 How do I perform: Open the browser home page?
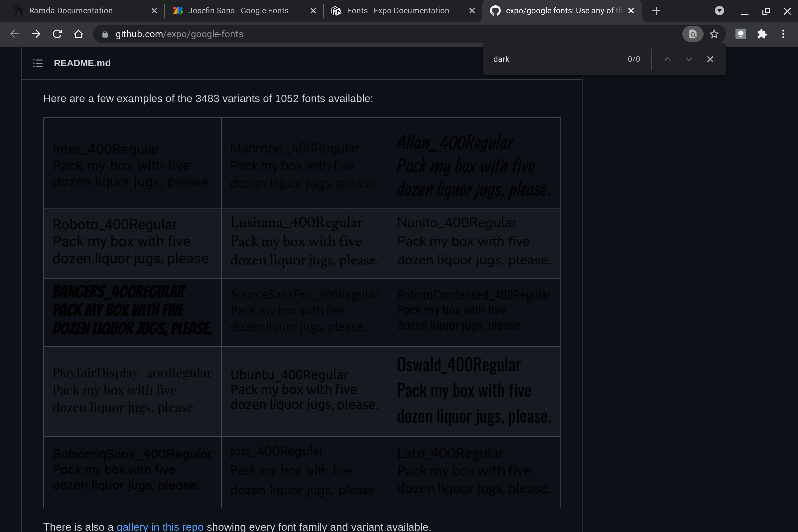(78, 34)
